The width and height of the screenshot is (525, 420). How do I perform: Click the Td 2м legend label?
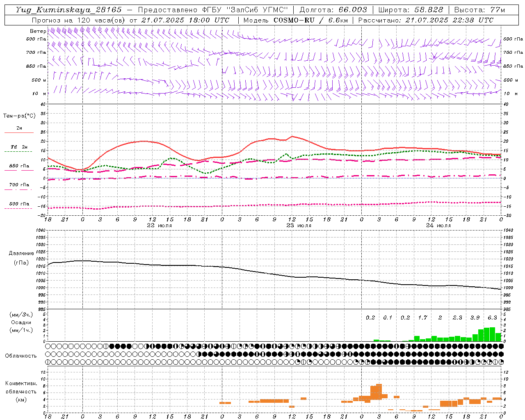[x=19, y=147]
